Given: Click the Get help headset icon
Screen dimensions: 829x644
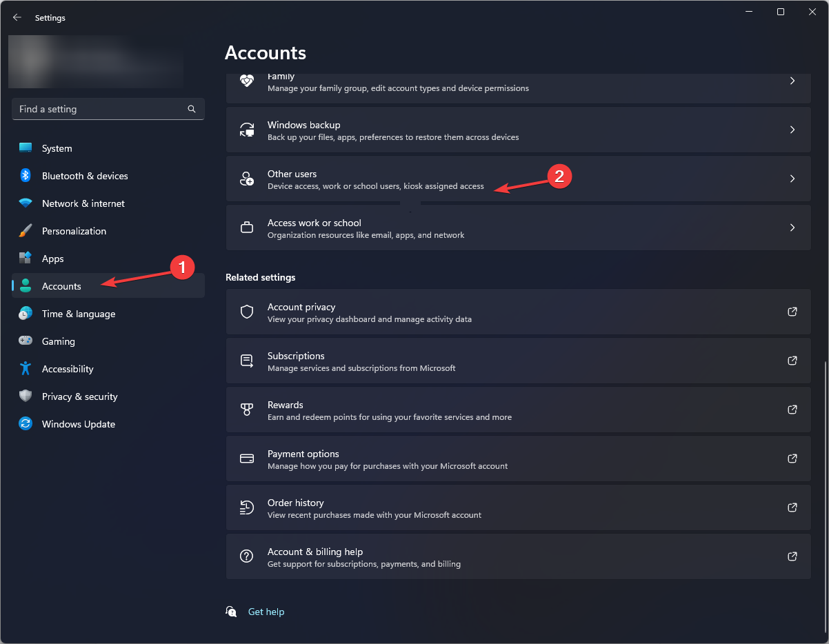Looking at the screenshot, I should coord(232,612).
